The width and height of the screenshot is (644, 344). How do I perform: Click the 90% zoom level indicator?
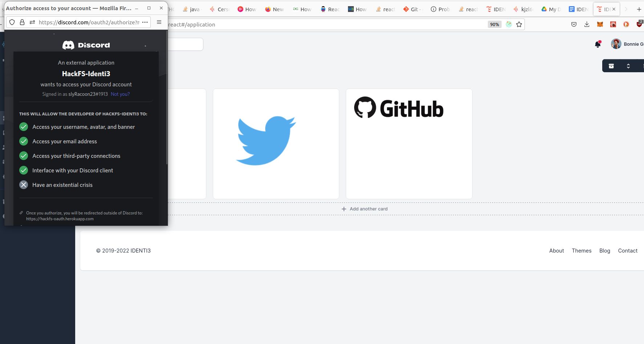point(494,24)
